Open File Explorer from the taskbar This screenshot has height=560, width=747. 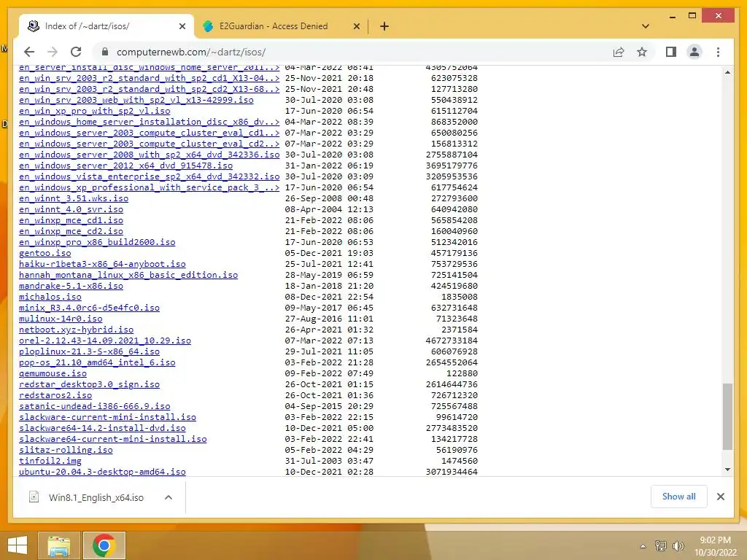58,545
